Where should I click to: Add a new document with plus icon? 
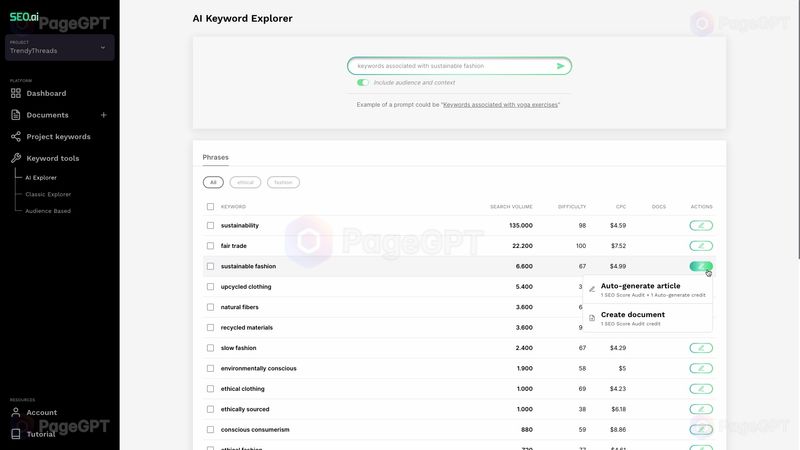click(104, 115)
